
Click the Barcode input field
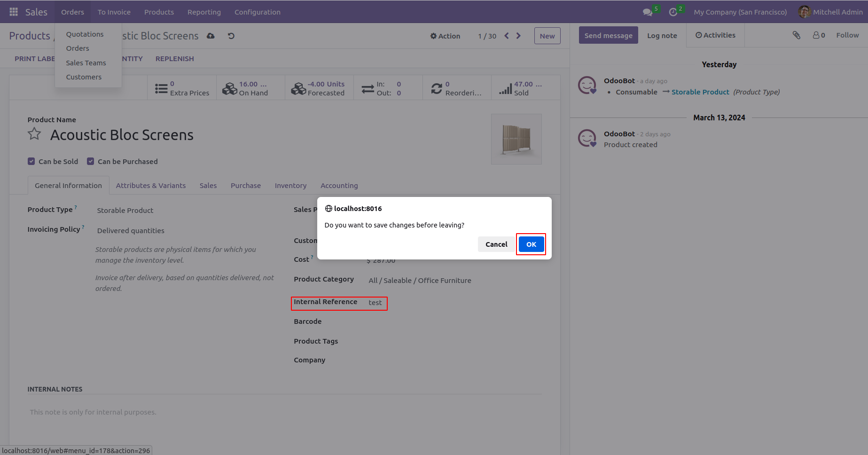click(454, 322)
